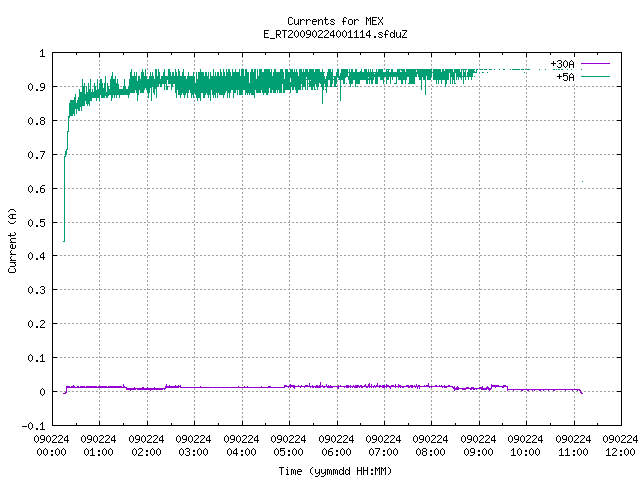This screenshot has height=480, width=640.
Task: Click the purple +30A legend line sample
Action: pos(595,64)
